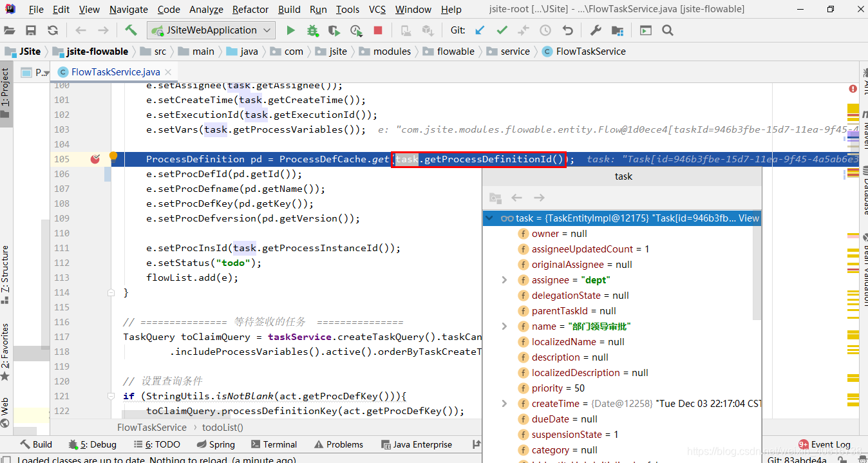
Task: Open the Spring tool window
Action: 215,444
